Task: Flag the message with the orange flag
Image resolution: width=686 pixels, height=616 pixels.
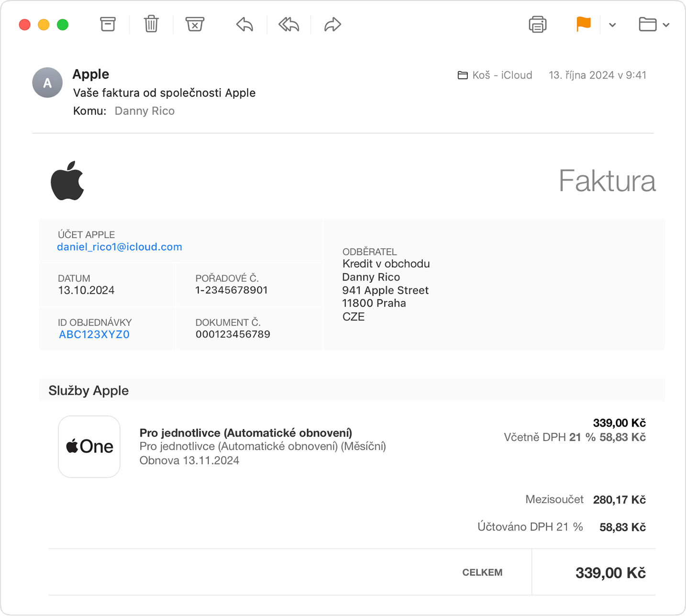Action: [x=583, y=24]
